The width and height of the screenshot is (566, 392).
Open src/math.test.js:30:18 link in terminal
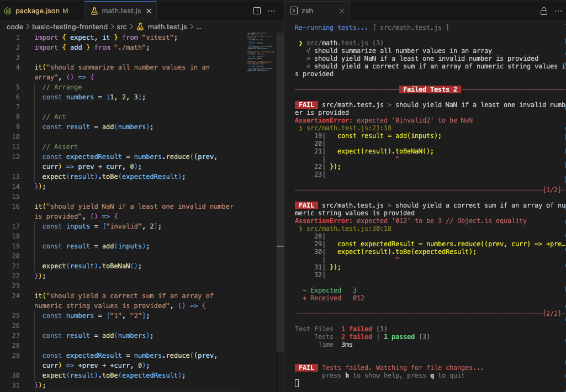348,229
